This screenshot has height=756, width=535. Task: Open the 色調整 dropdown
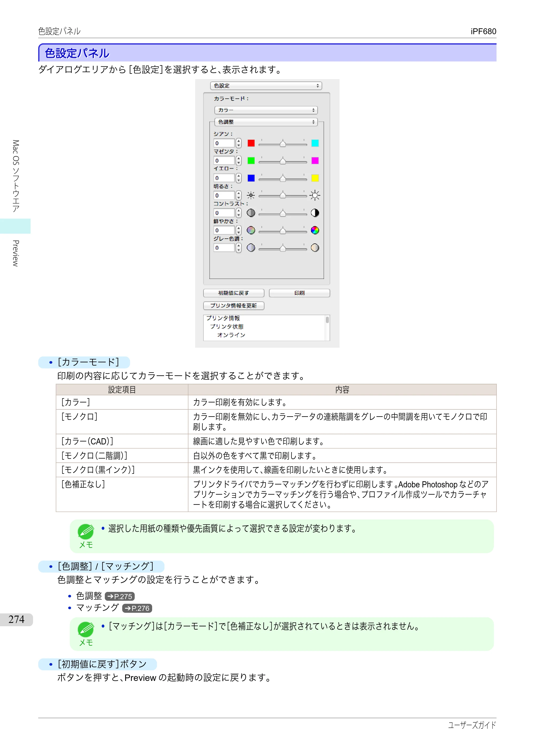coord(266,122)
